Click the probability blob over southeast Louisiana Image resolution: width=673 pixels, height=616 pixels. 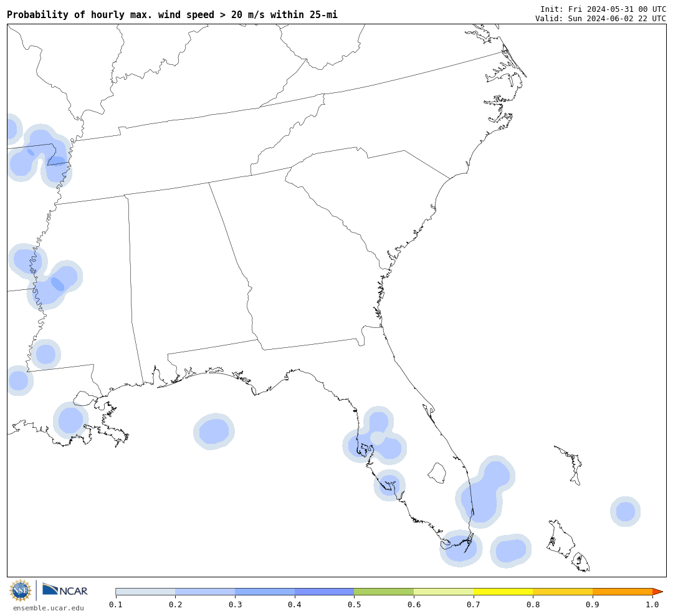(x=71, y=420)
